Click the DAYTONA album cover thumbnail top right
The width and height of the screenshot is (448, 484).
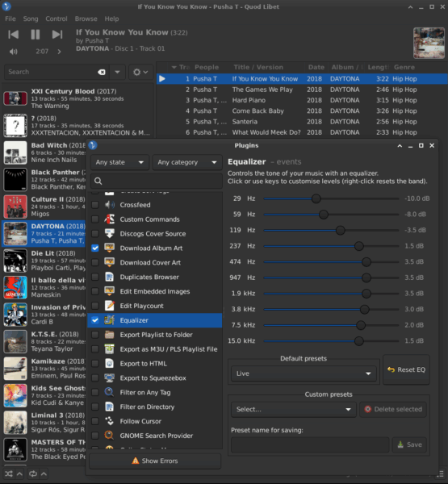pyautogui.click(x=429, y=43)
